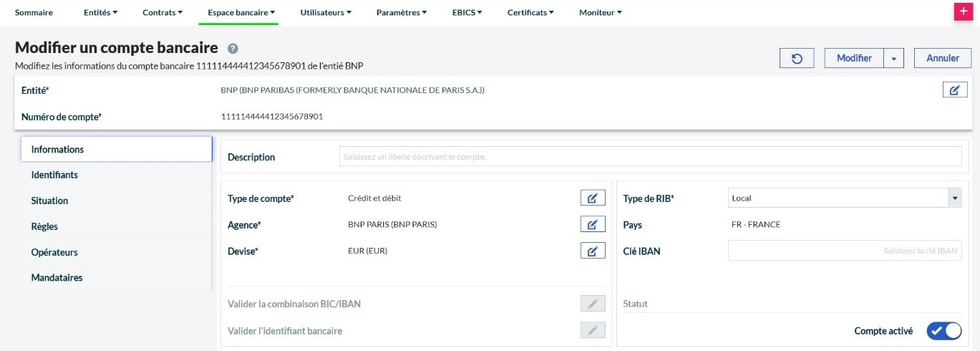Viewport: 980px width, 351px height.
Task: Edit Type de compte with pencil icon
Action: pos(592,198)
